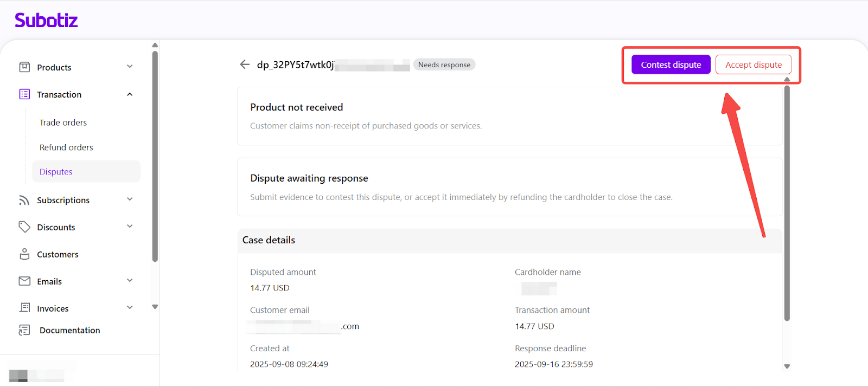This screenshot has height=387, width=868.
Task: Open Customers via the person icon
Action: pos(24,254)
